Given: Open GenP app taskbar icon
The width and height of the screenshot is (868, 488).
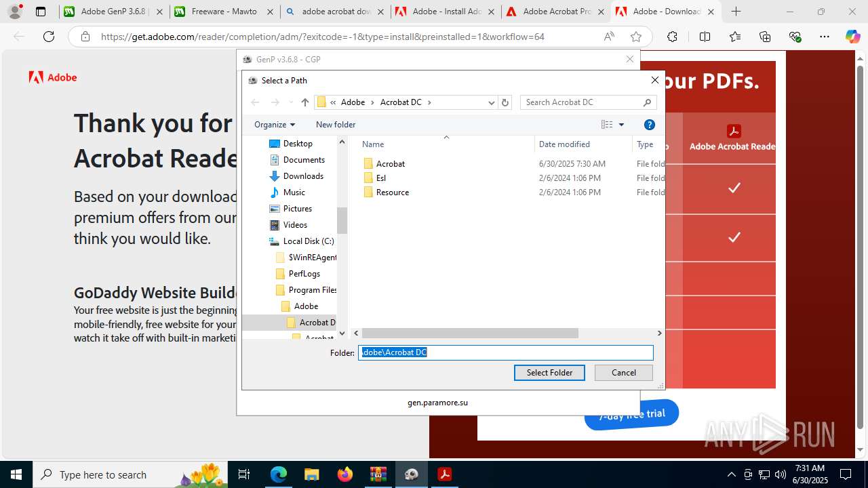Looking at the screenshot, I should (411, 474).
